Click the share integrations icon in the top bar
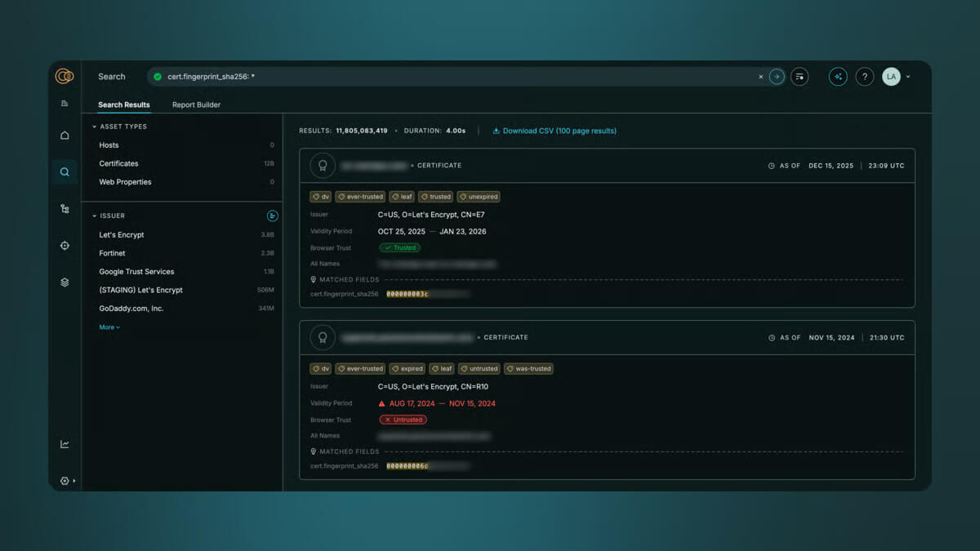980x551 pixels. pos(838,76)
